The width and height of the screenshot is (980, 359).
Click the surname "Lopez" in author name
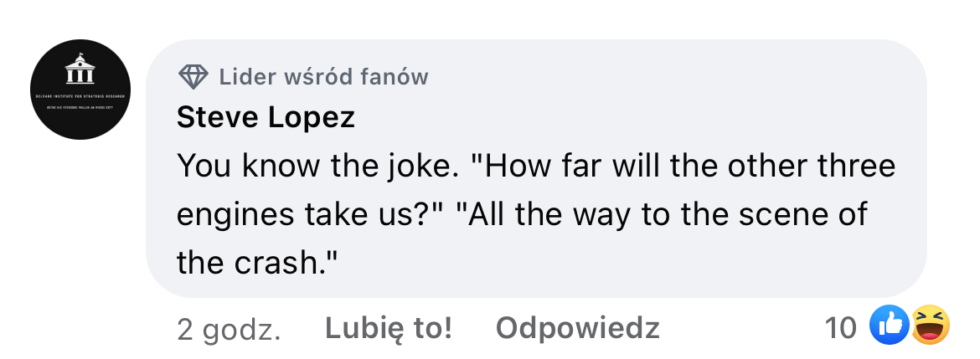(311, 118)
